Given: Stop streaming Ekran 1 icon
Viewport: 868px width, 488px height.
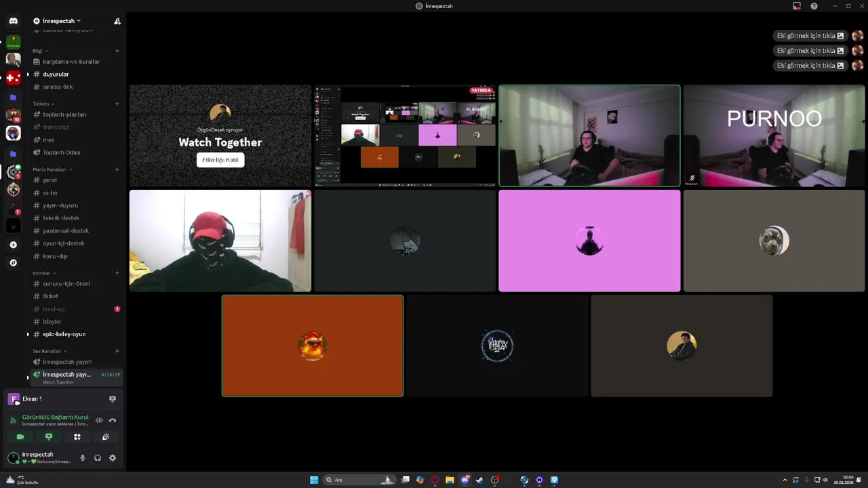Looking at the screenshot, I should 113,399.
